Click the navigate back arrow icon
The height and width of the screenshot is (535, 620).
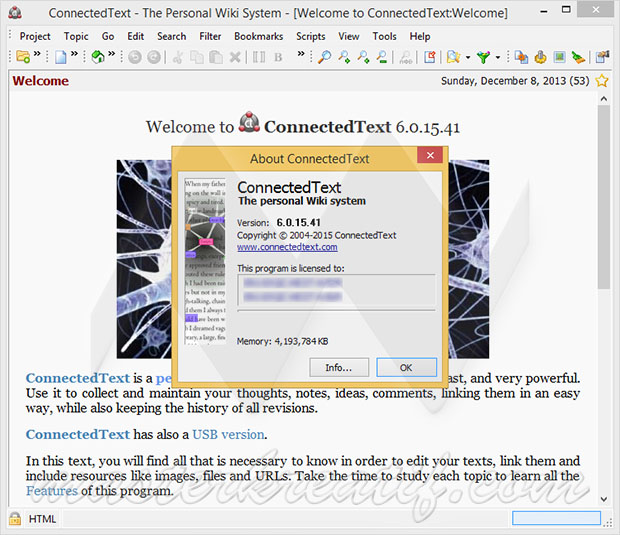(x=134, y=57)
